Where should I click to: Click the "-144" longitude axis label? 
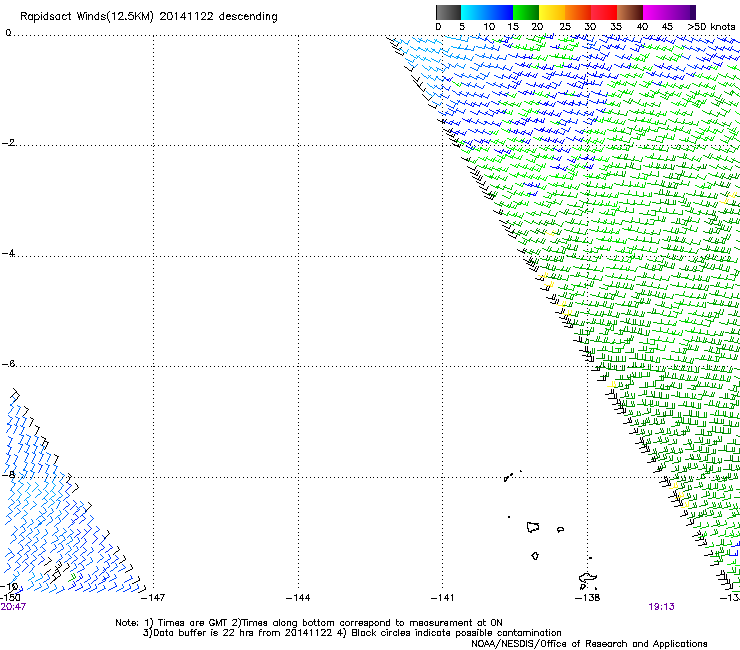click(298, 598)
